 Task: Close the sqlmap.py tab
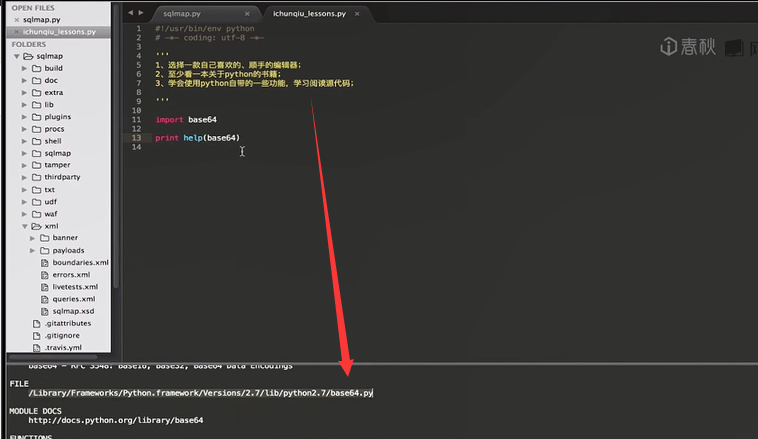pos(247,14)
